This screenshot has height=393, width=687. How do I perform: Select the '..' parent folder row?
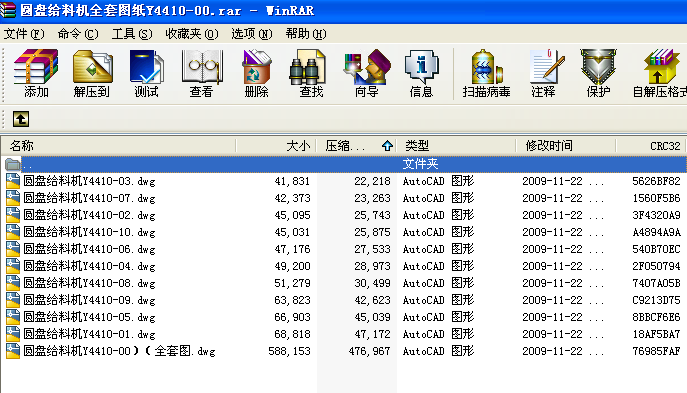click(344, 164)
